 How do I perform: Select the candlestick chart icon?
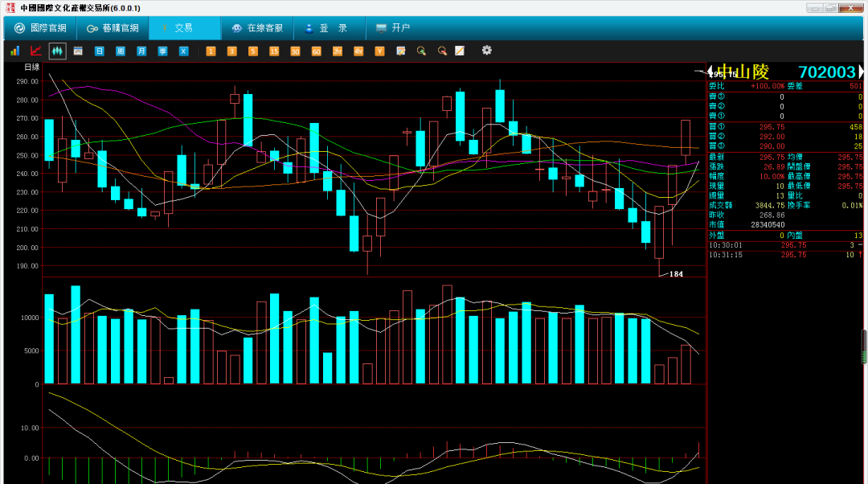pos(57,51)
